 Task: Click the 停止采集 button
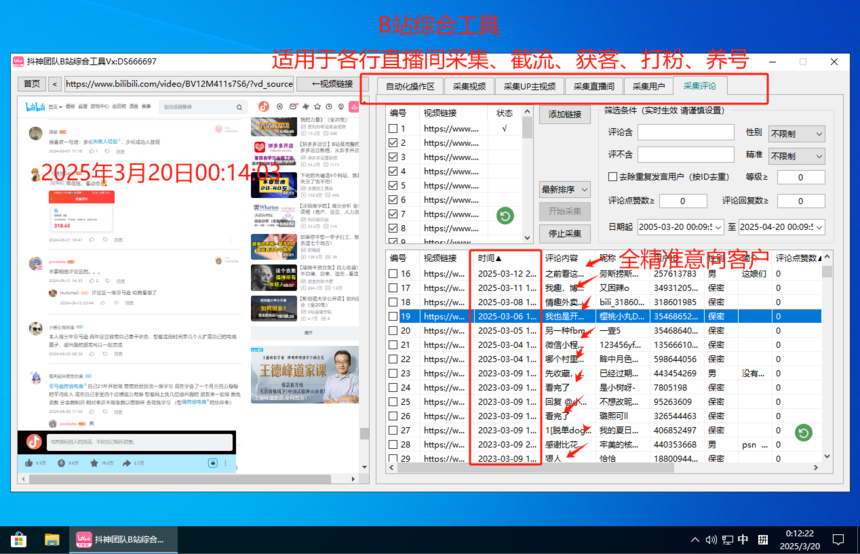(x=565, y=234)
